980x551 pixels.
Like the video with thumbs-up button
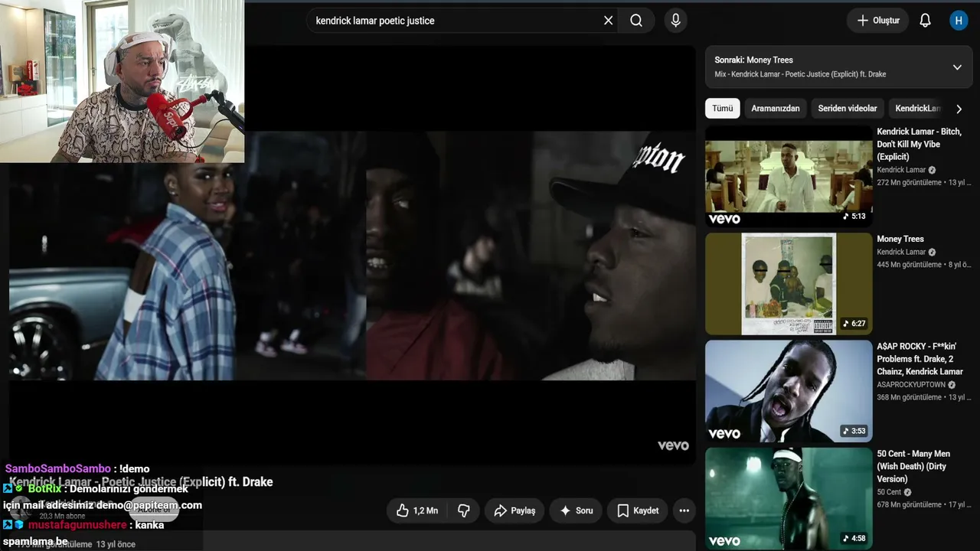[417, 510]
